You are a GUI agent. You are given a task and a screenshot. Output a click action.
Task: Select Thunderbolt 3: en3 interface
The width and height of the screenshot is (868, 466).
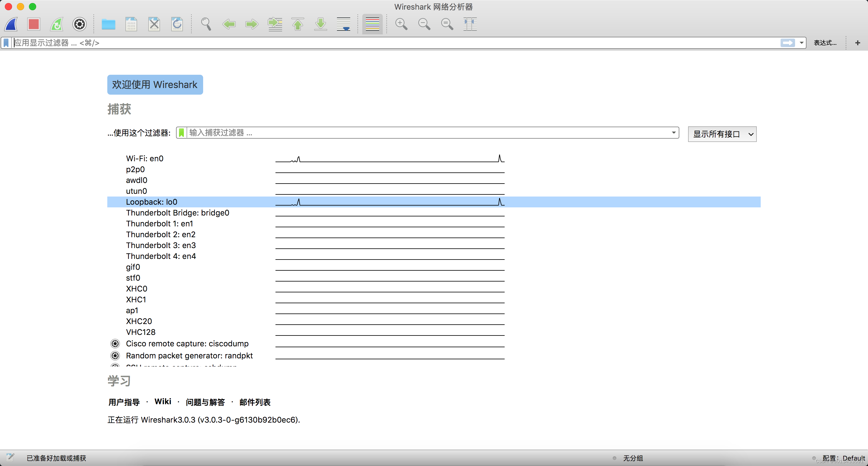434,245
